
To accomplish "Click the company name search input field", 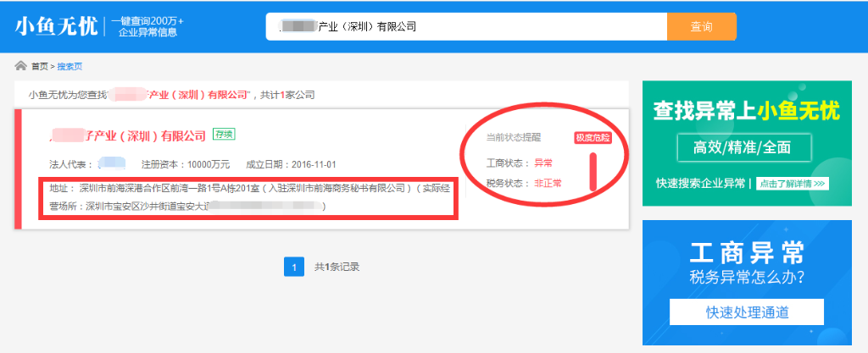I will point(466,26).
